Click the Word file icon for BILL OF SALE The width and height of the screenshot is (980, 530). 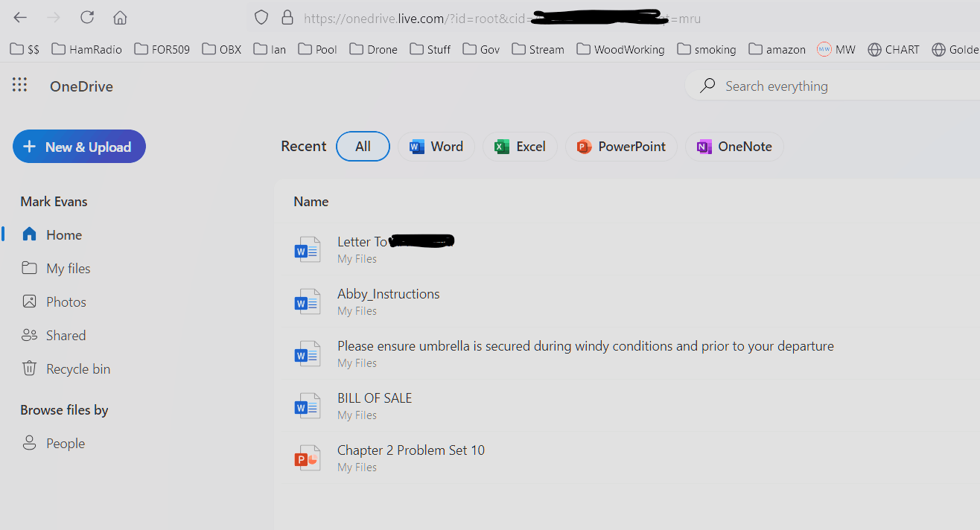coord(308,406)
